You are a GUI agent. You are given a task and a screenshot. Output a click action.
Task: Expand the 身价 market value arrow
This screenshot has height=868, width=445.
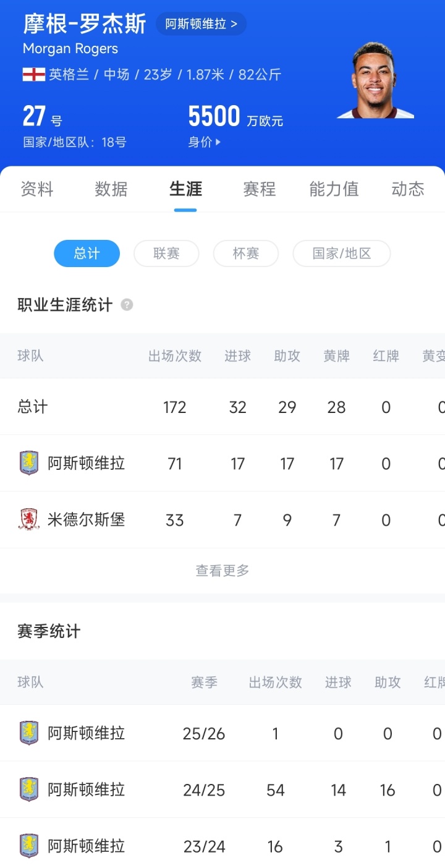click(218, 142)
